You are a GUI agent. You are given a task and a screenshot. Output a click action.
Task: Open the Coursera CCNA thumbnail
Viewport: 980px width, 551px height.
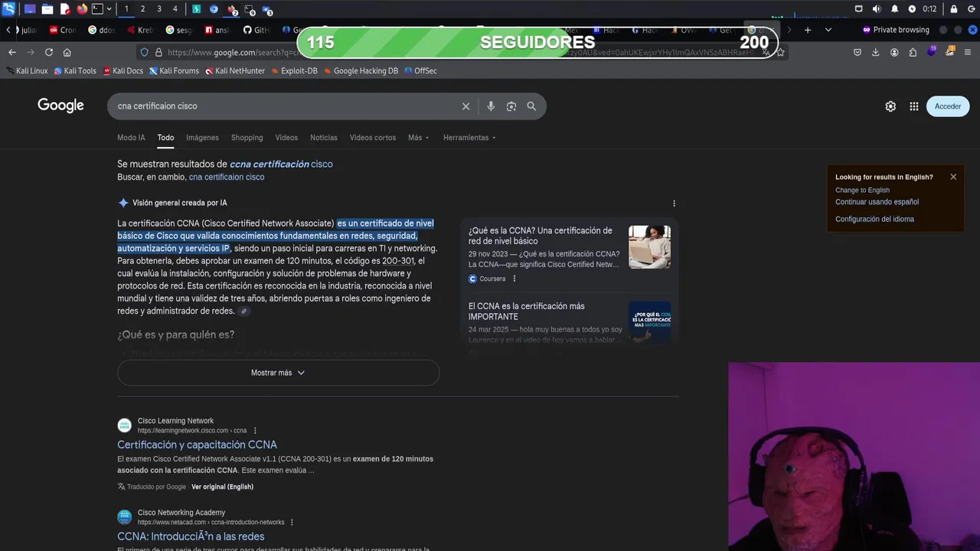pyautogui.click(x=649, y=246)
